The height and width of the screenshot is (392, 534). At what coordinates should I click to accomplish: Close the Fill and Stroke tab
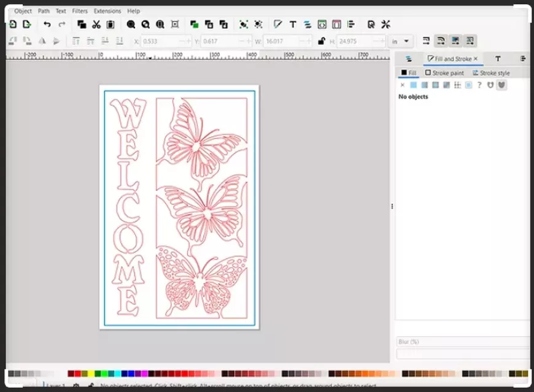coord(476,58)
